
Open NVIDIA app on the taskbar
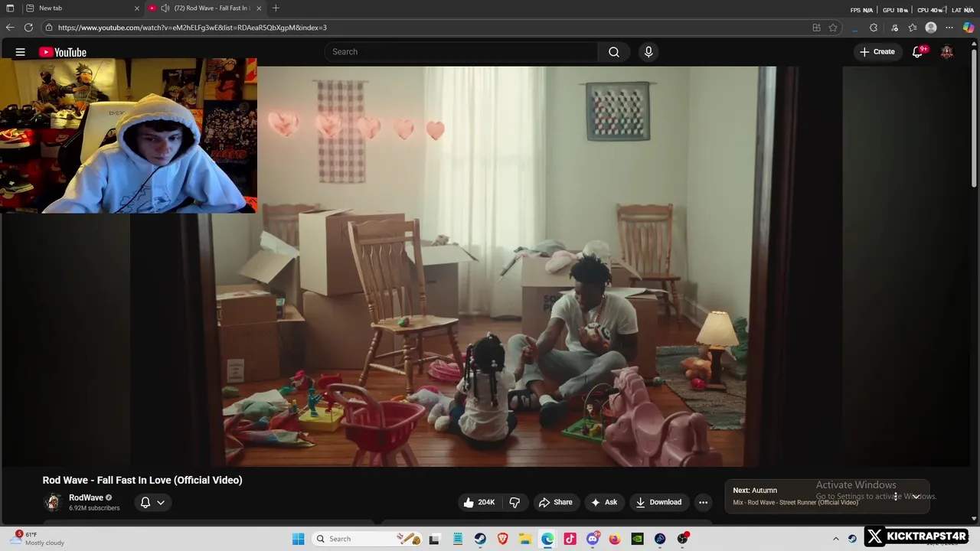pos(637,539)
